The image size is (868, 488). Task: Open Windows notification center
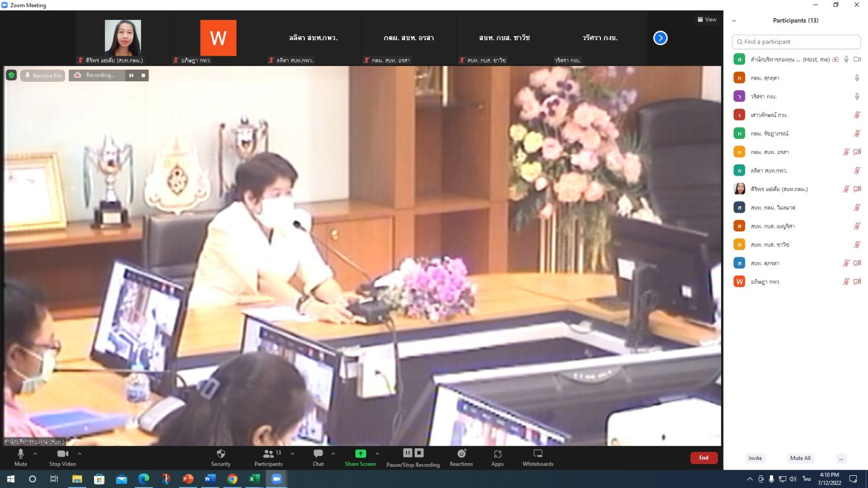pyautogui.click(x=853, y=479)
